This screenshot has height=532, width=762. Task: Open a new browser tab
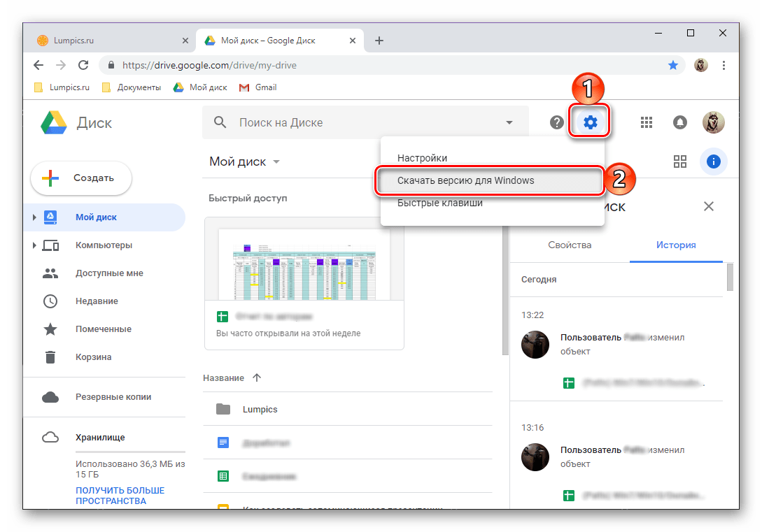tap(379, 41)
